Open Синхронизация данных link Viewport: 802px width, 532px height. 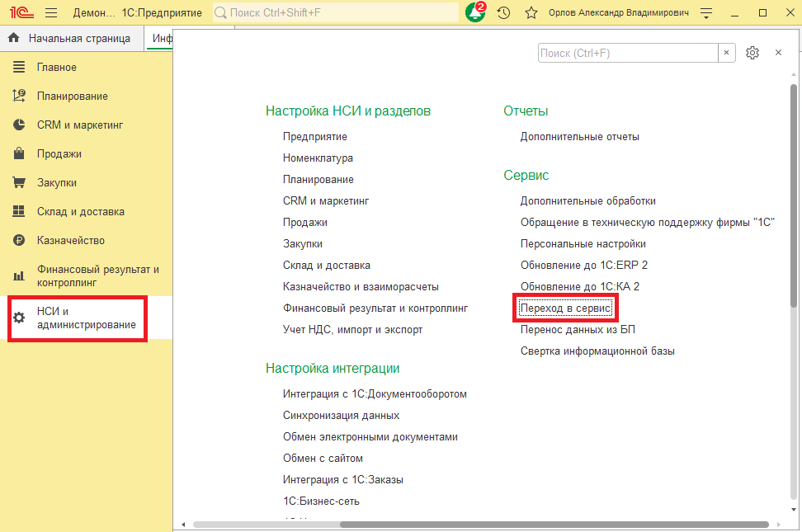pyautogui.click(x=341, y=416)
